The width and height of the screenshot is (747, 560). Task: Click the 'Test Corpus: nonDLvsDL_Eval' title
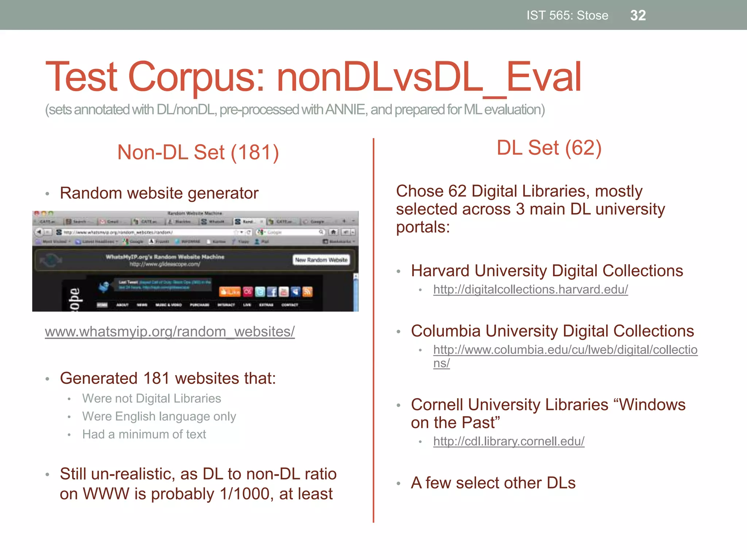[313, 77]
